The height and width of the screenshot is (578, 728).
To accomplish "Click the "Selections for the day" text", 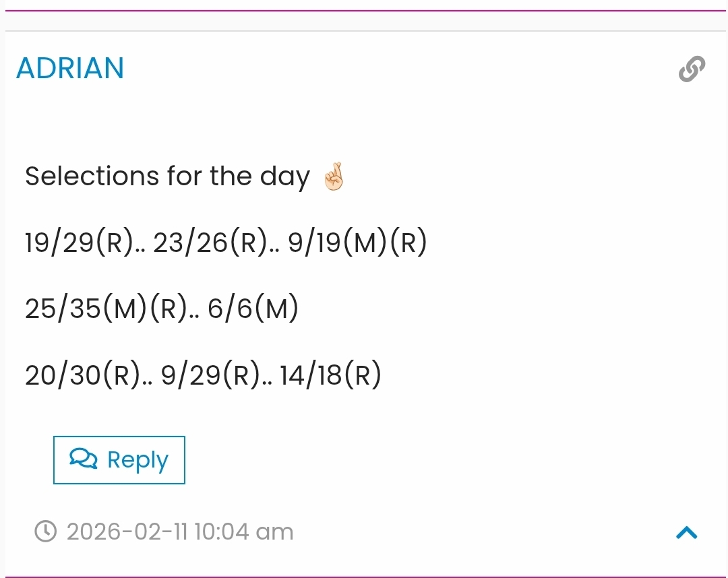I will (167, 176).
